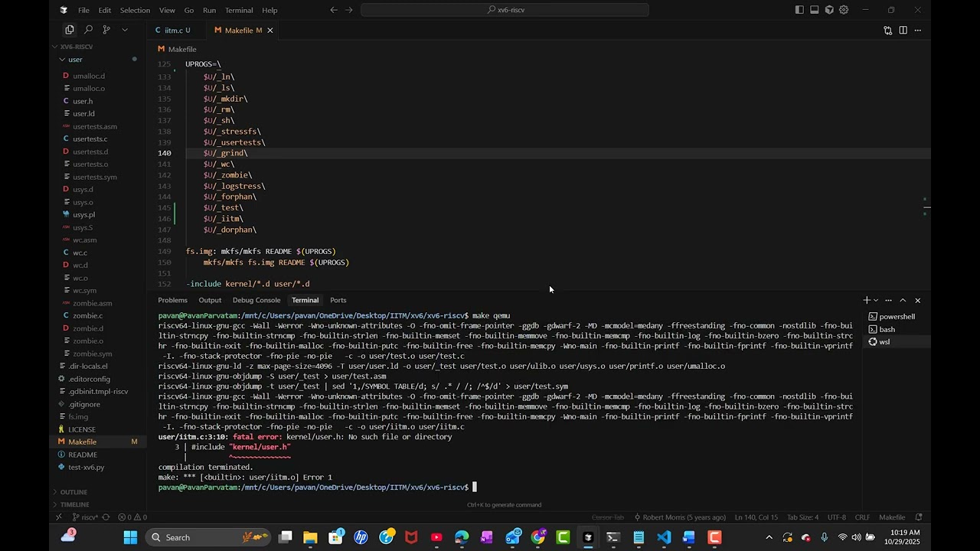Open umalloc.o in the file tree
The width and height of the screenshot is (980, 551).
[89, 88]
